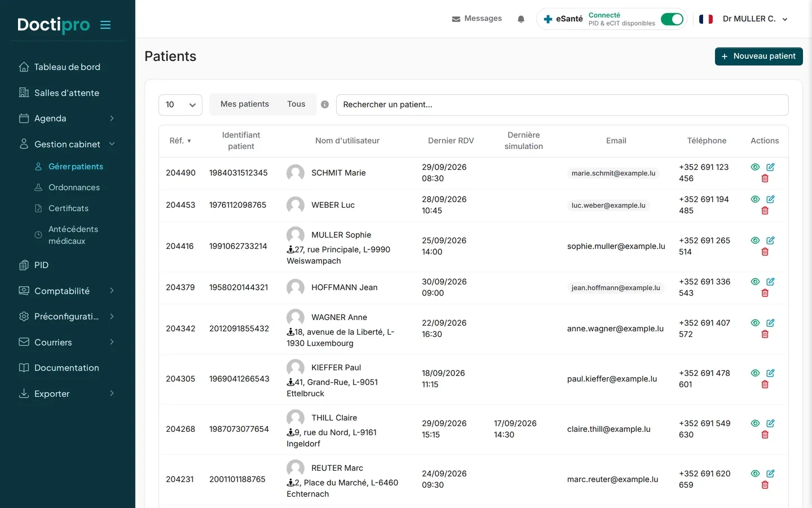The image size is (812, 508).
Task: Collapse the Gestion cabinet section
Action: tap(68, 144)
